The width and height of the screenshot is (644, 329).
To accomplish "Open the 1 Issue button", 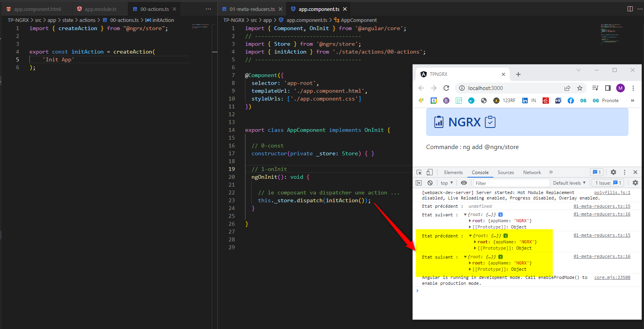I will 608,183.
